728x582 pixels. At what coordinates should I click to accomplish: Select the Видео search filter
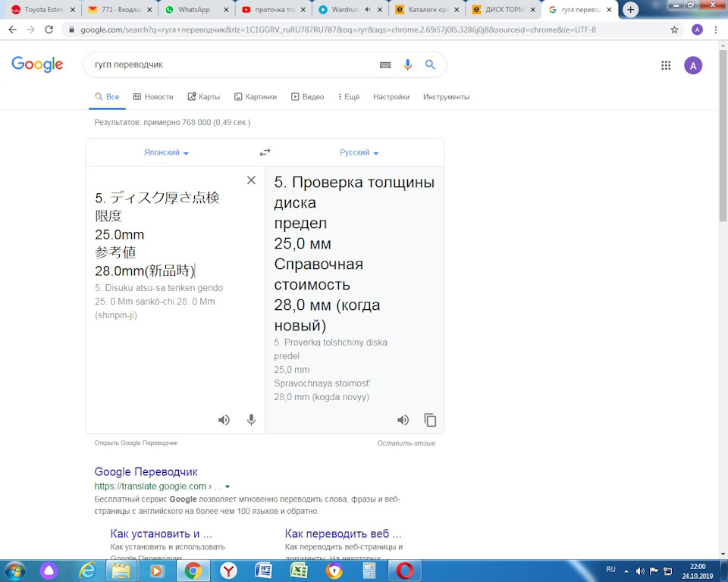tap(307, 96)
